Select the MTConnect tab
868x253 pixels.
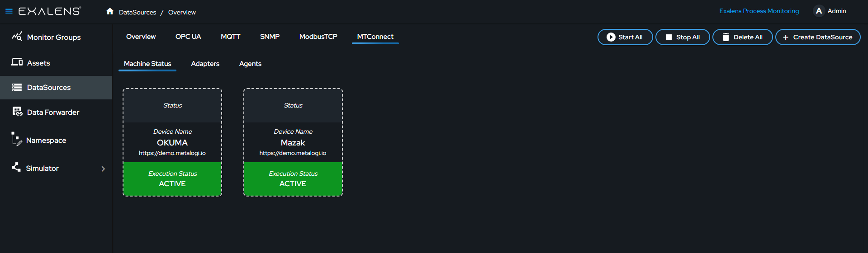tap(375, 37)
